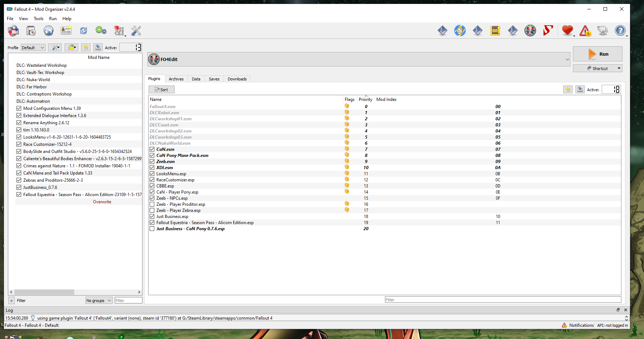Click the mod list tools wrench icon

55,47
